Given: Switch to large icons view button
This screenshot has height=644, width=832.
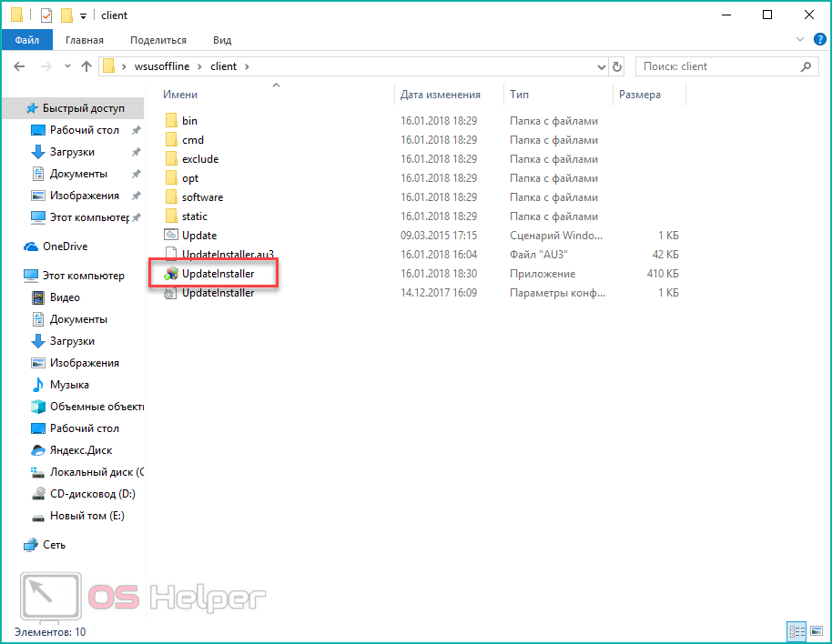Looking at the screenshot, I should (817, 631).
